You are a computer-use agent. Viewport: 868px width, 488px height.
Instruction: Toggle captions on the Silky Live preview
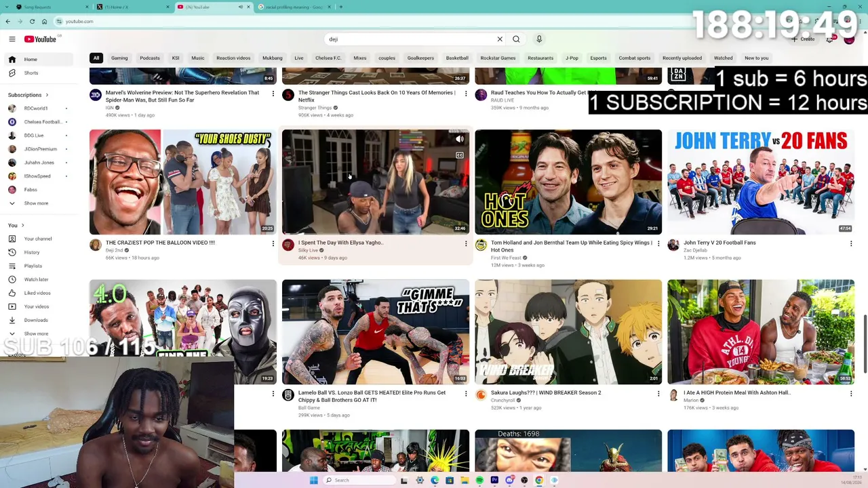pos(460,155)
